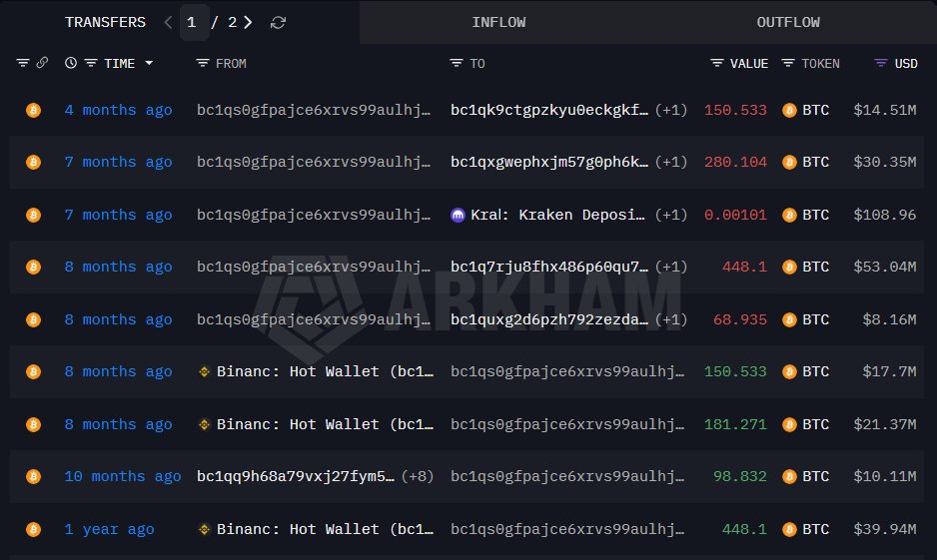Click sender address in 4 months ago row
Viewport: 937px width, 560px height.
pos(313,110)
